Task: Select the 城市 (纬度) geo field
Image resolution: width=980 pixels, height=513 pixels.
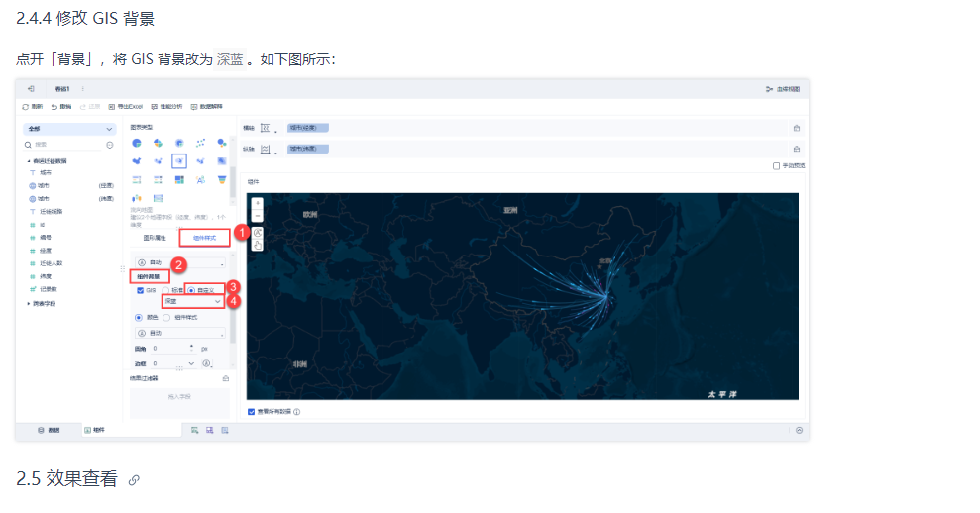Action: coord(71,199)
